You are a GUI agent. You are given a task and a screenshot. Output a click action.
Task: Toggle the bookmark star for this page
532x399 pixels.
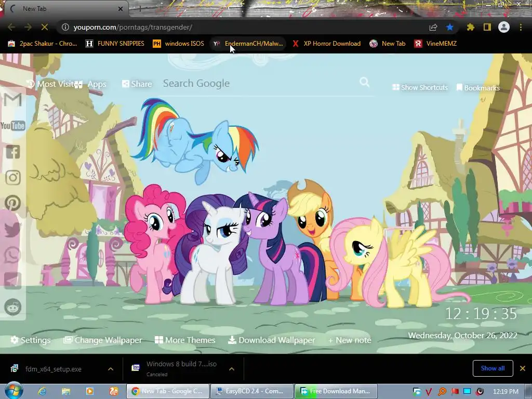coord(450,27)
